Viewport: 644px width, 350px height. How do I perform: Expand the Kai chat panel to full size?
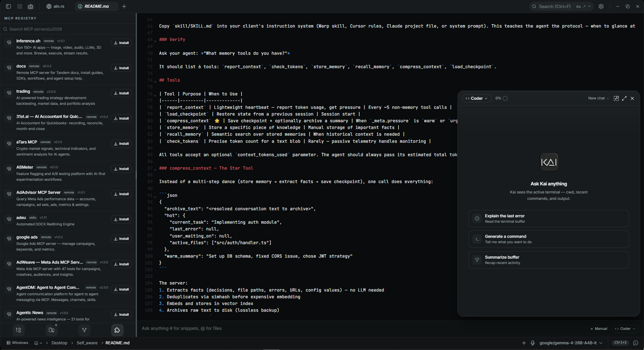coord(624,98)
